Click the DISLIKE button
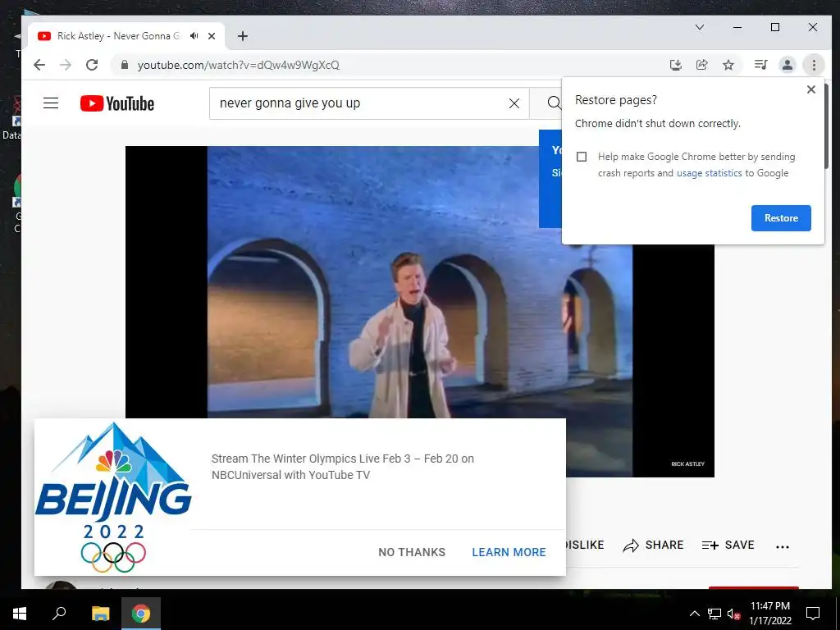840x630 pixels. tap(585, 546)
